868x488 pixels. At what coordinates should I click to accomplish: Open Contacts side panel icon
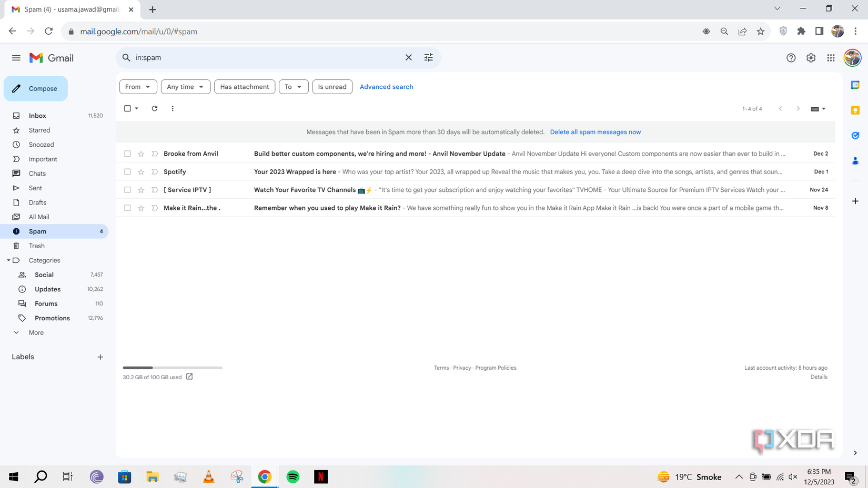[x=855, y=160]
